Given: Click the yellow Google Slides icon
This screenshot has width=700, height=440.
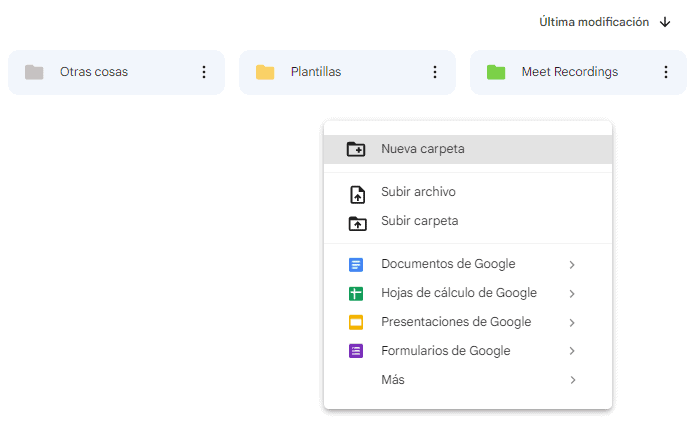Looking at the screenshot, I should tap(356, 322).
